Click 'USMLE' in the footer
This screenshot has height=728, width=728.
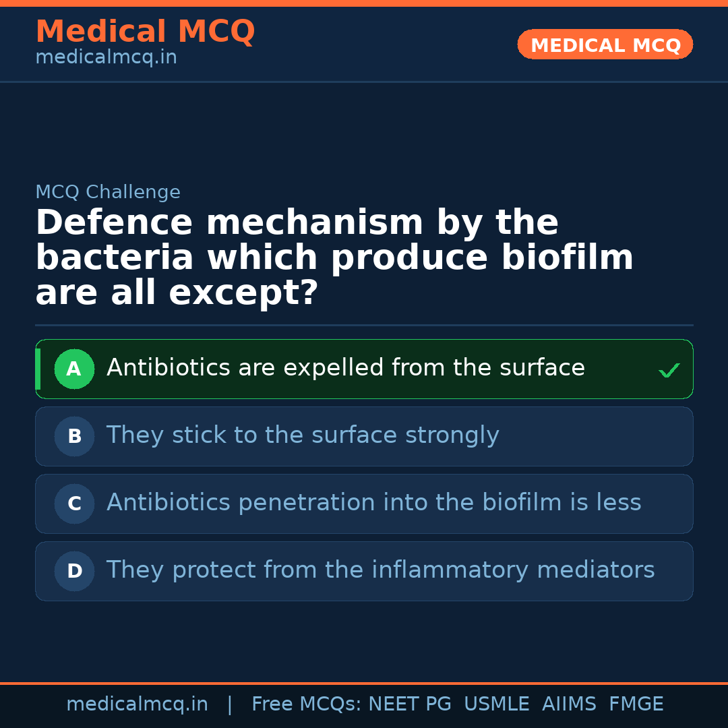click(496, 704)
